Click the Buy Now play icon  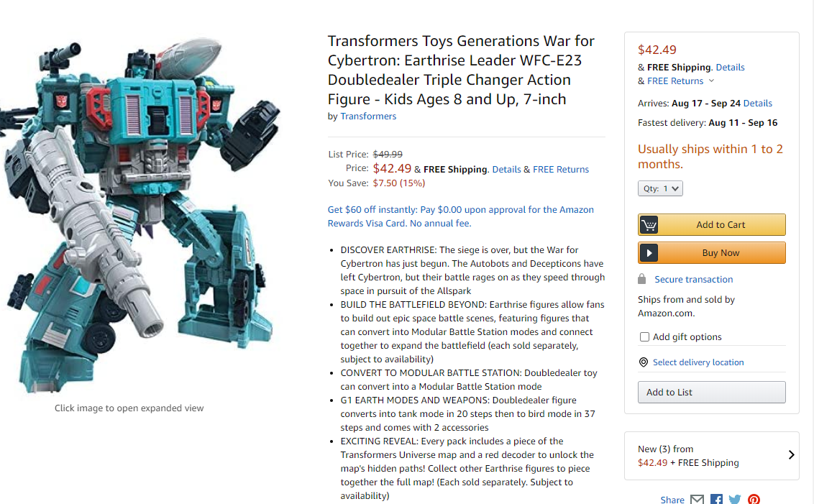(649, 253)
